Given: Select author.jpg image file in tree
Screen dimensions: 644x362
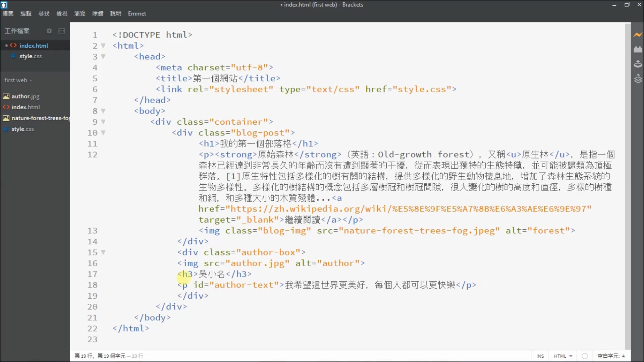Looking at the screenshot, I should (x=25, y=97).
